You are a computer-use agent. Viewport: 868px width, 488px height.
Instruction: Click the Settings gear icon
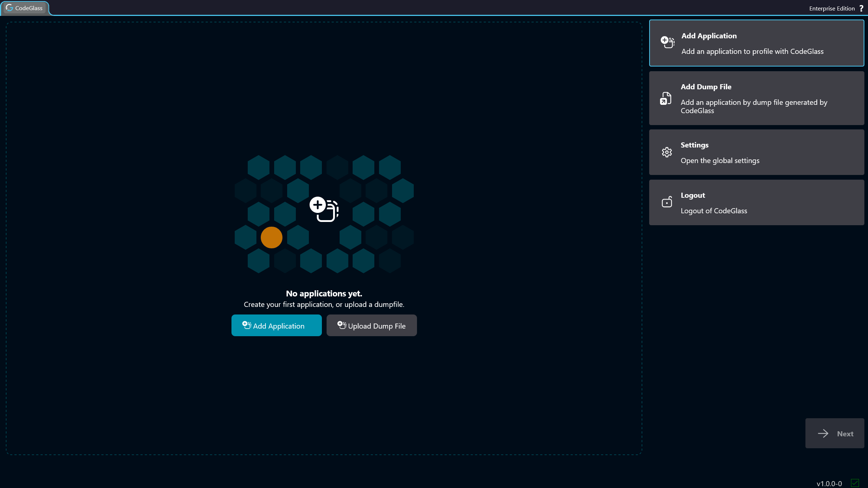[x=667, y=152]
